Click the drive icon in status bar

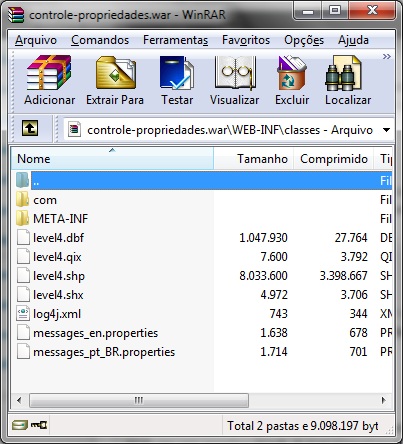point(20,425)
